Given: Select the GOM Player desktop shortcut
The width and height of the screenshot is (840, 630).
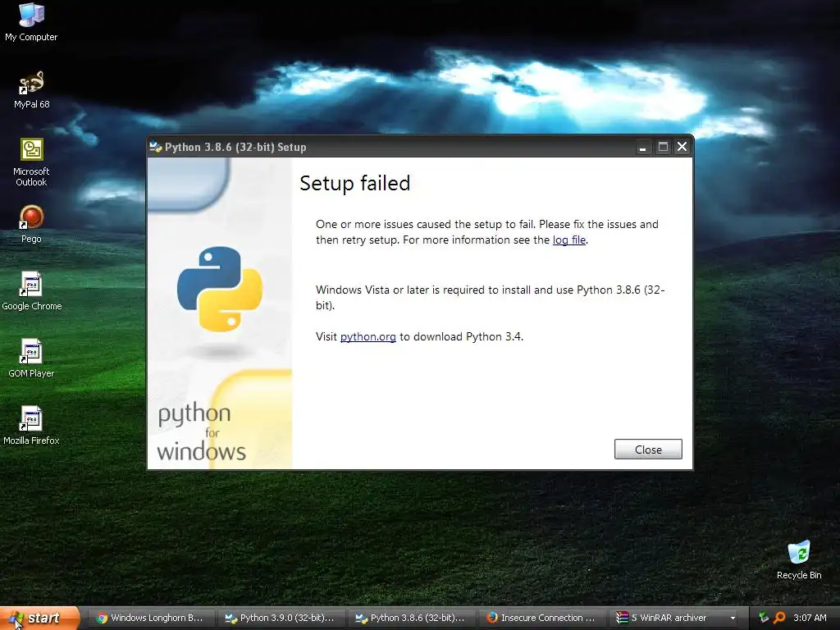Looking at the screenshot, I should click(31, 358).
